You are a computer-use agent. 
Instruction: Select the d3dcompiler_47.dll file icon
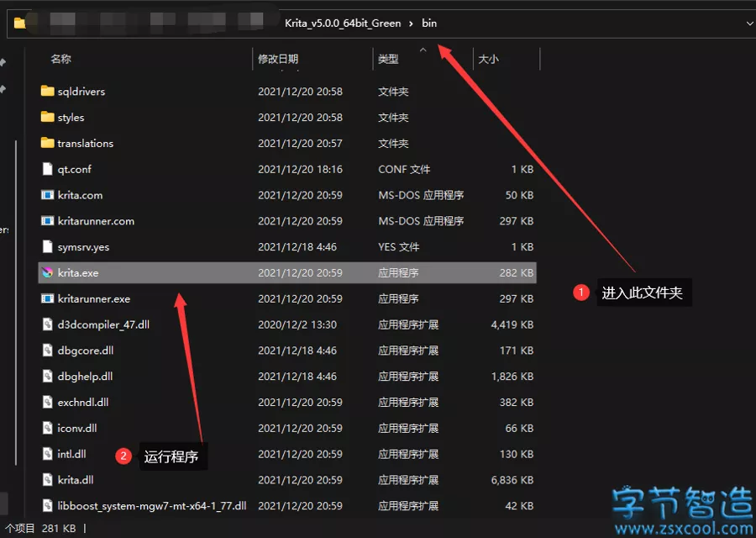pyautogui.click(x=47, y=324)
